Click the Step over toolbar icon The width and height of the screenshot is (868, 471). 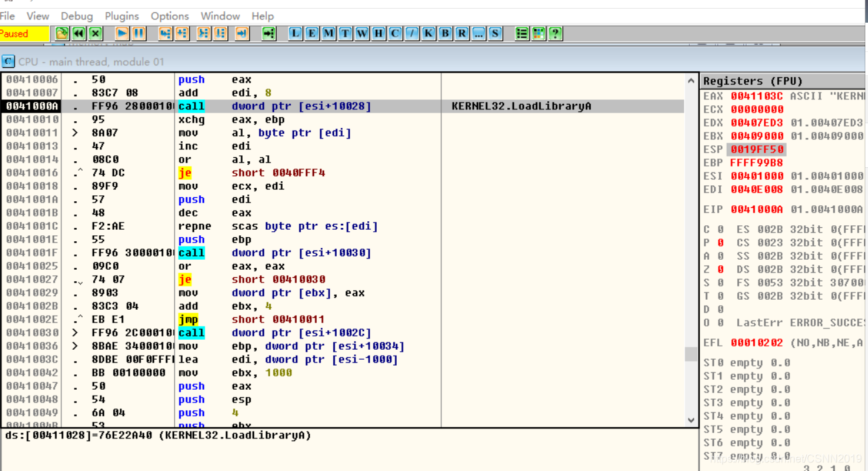[x=182, y=33]
